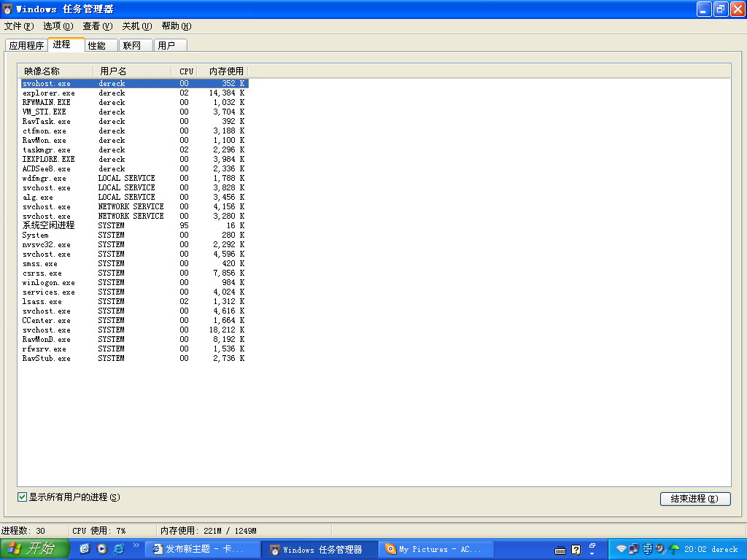Switch to the 发布新主题 taskbar window

(x=202, y=550)
